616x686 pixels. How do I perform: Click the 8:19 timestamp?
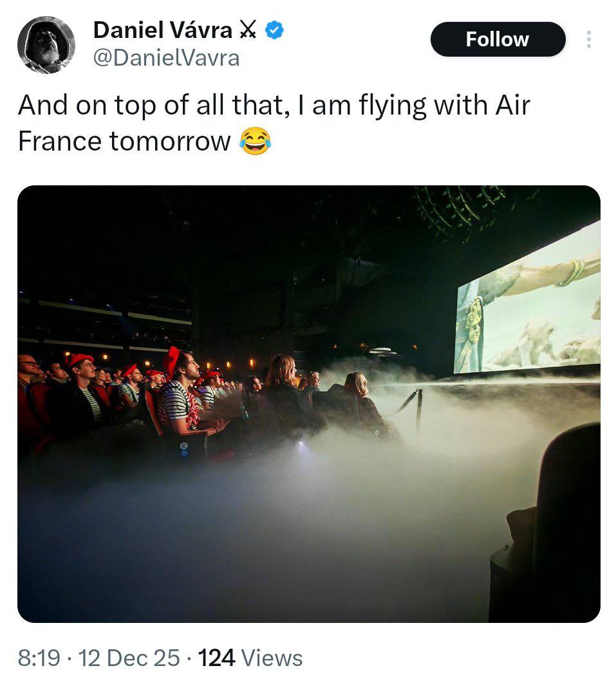pyautogui.click(x=39, y=658)
